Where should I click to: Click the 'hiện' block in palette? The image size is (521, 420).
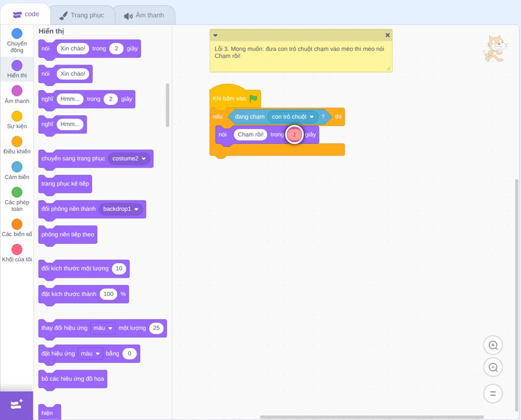pyautogui.click(x=49, y=412)
